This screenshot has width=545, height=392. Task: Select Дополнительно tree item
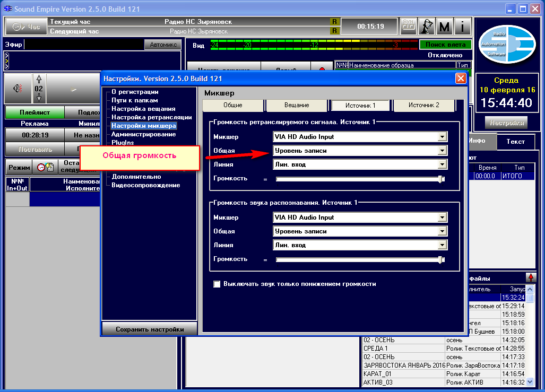point(136,177)
